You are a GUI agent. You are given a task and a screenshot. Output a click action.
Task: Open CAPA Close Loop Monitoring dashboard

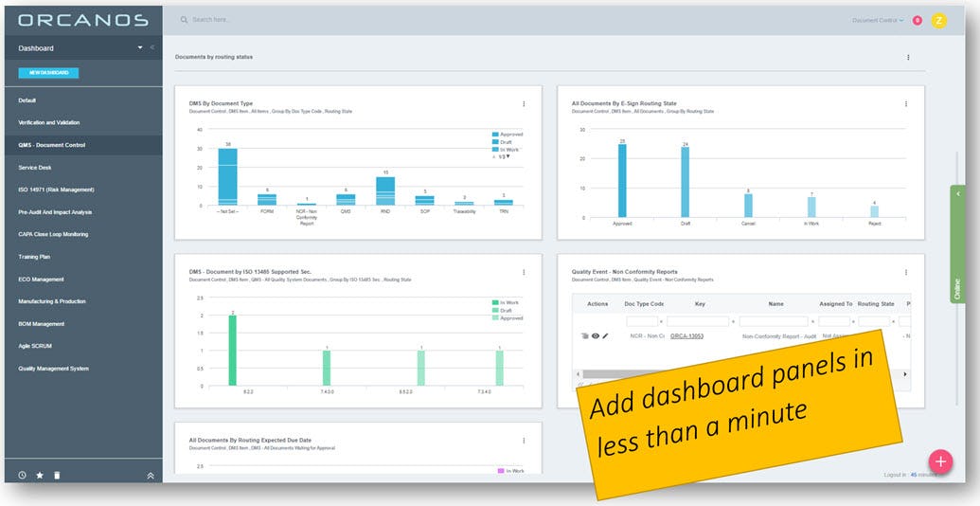point(53,234)
